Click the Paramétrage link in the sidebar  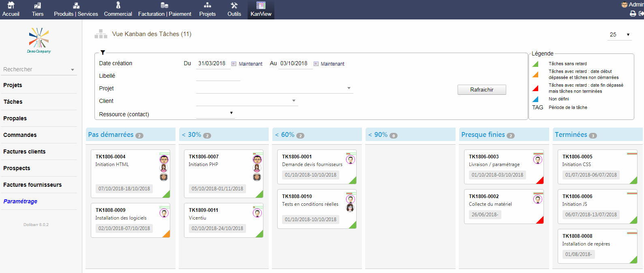coord(20,201)
